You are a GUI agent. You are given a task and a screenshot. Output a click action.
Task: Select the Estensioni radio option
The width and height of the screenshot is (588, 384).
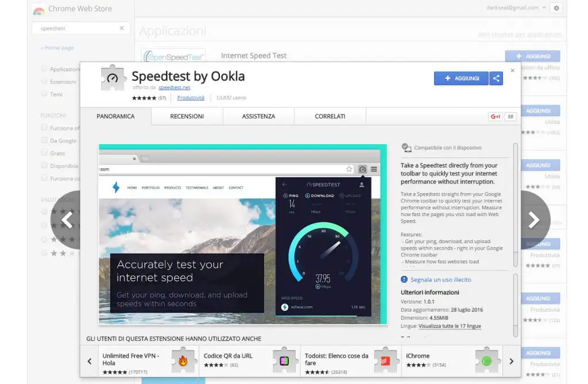44,82
